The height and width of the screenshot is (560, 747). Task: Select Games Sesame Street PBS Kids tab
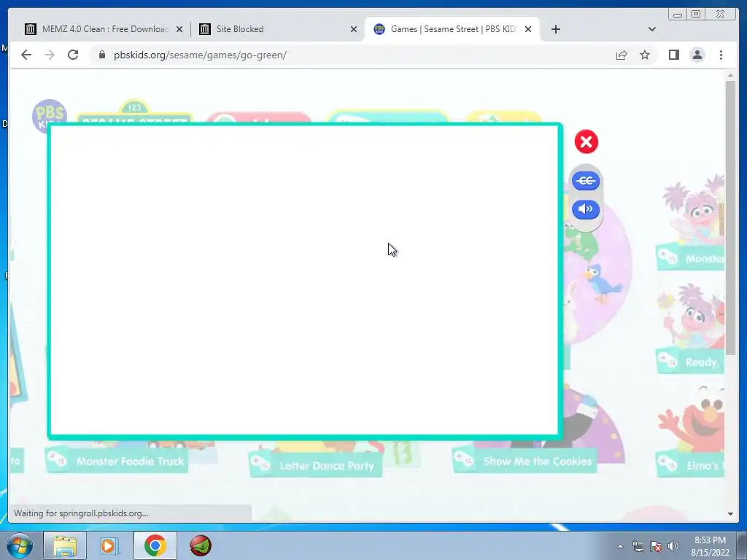click(x=452, y=29)
